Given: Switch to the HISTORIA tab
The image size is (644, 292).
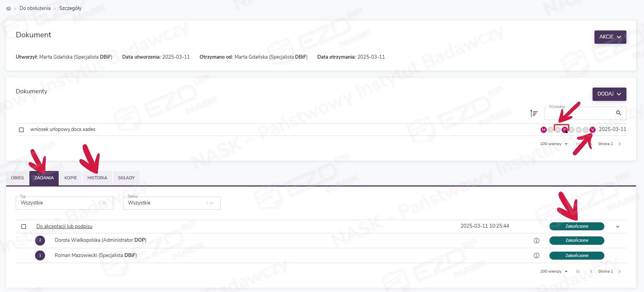Looking at the screenshot, I should (x=97, y=178).
